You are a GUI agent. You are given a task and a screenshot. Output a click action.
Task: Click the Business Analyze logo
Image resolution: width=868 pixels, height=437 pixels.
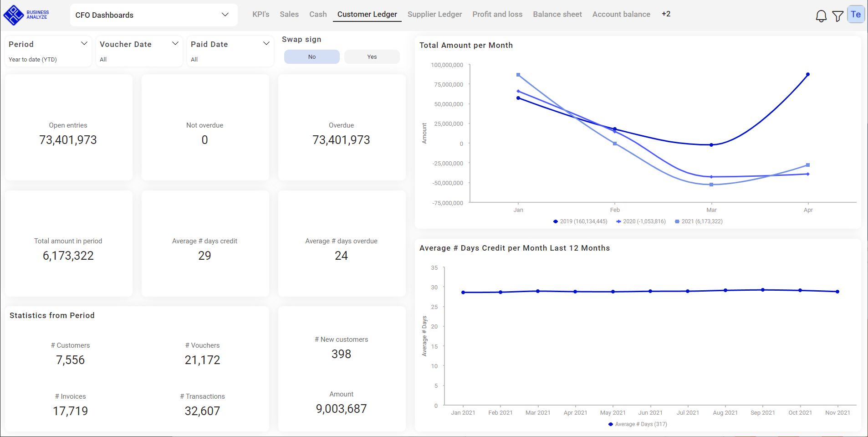[27, 14]
